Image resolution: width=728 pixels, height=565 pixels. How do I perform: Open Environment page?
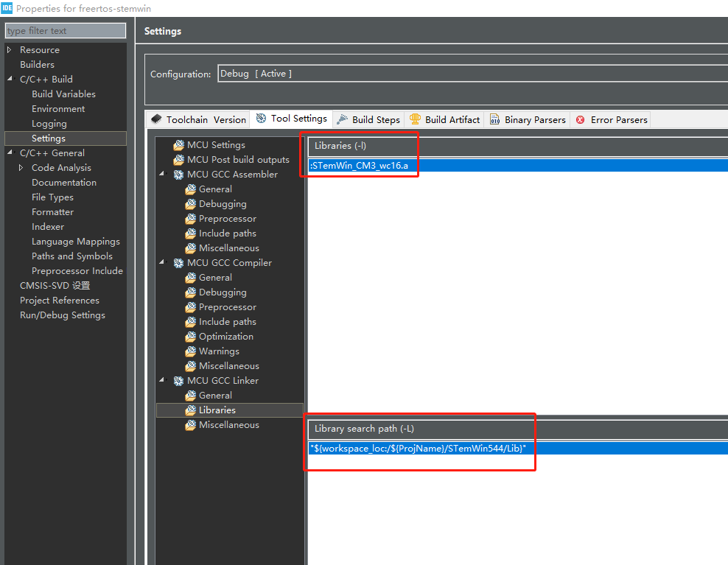pyautogui.click(x=58, y=108)
